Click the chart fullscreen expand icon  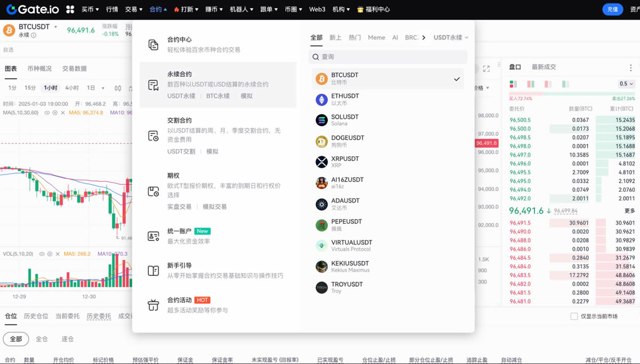pyautogui.click(x=486, y=68)
